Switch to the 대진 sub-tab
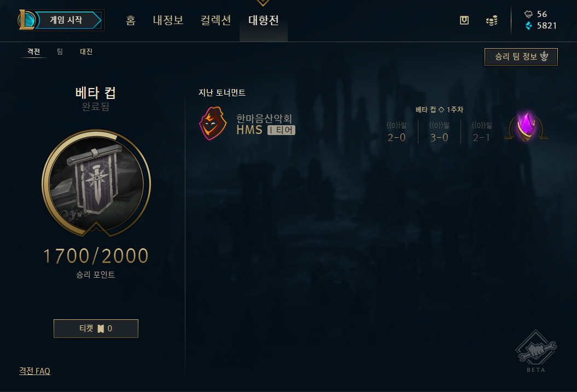This screenshot has width=577, height=392. click(86, 51)
